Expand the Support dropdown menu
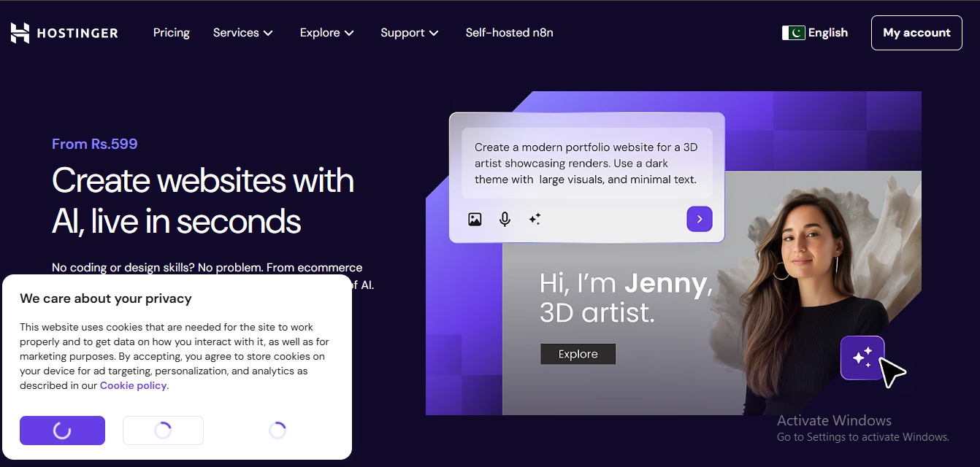The image size is (980, 467). (409, 33)
